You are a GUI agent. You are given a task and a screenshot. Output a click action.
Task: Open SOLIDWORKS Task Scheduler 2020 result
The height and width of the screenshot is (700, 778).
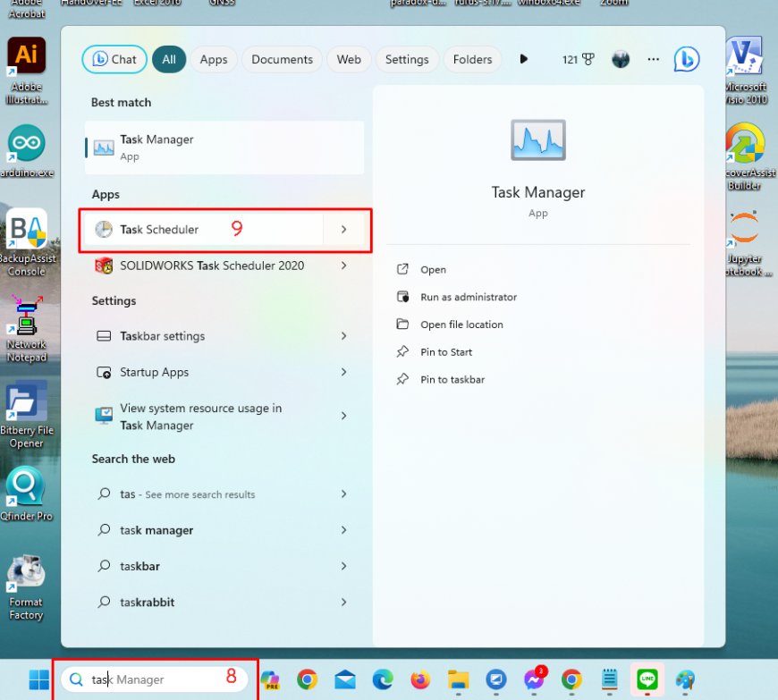tap(203, 266)
